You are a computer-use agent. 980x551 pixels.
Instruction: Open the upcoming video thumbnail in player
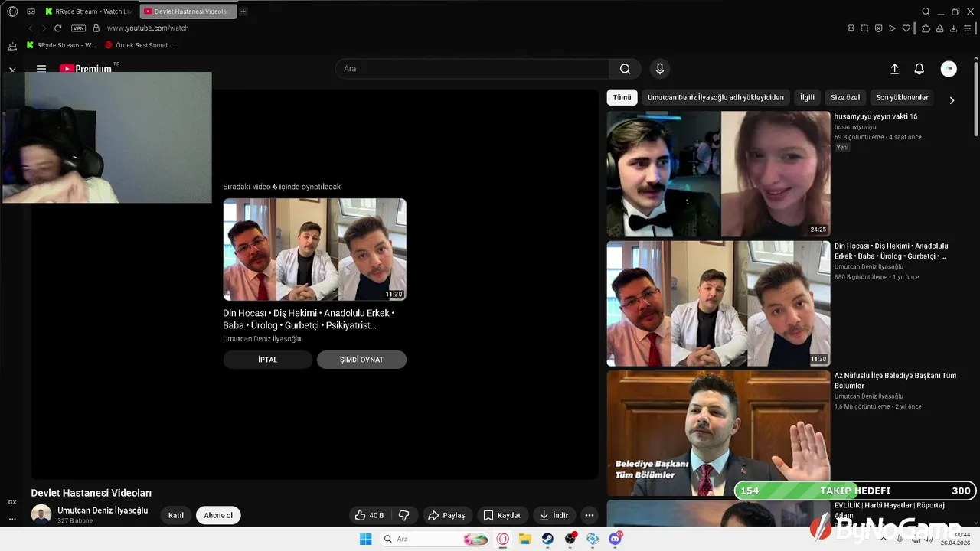pyautogui.click(x=315, y=249)
